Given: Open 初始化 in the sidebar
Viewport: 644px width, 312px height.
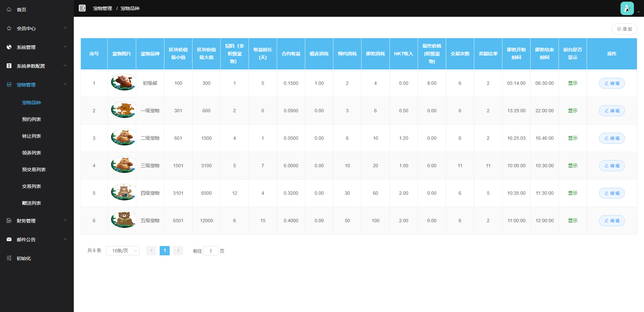Looking at the screenshot, I should 24,258.
